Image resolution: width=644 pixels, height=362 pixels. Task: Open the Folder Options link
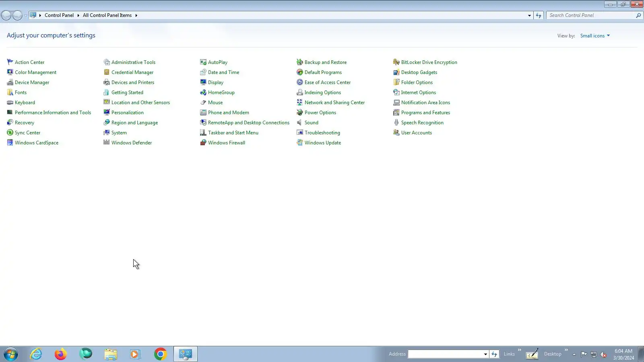coord(417,82)
